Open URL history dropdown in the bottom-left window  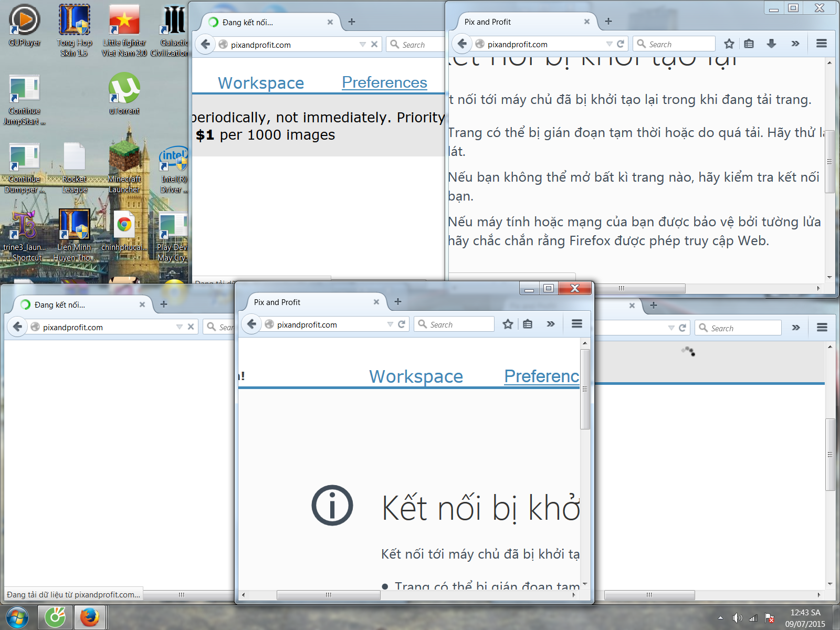(180, 327)
